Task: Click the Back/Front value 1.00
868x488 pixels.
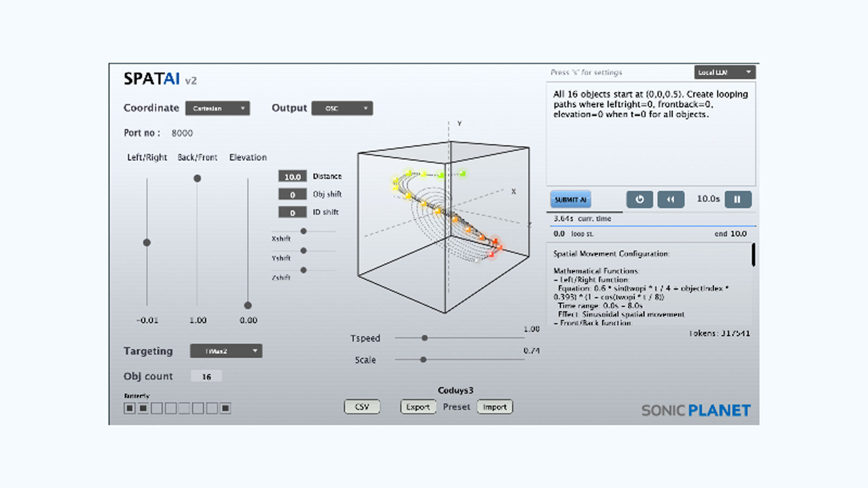Action: point(198,320)
